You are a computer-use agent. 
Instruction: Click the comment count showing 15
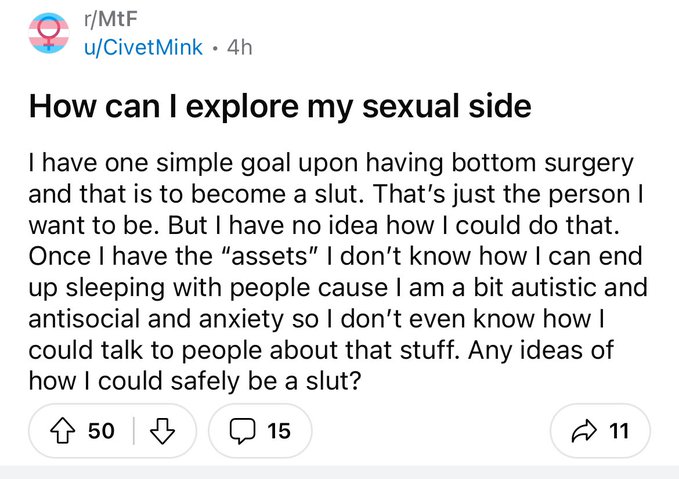(x=279, y=431)
